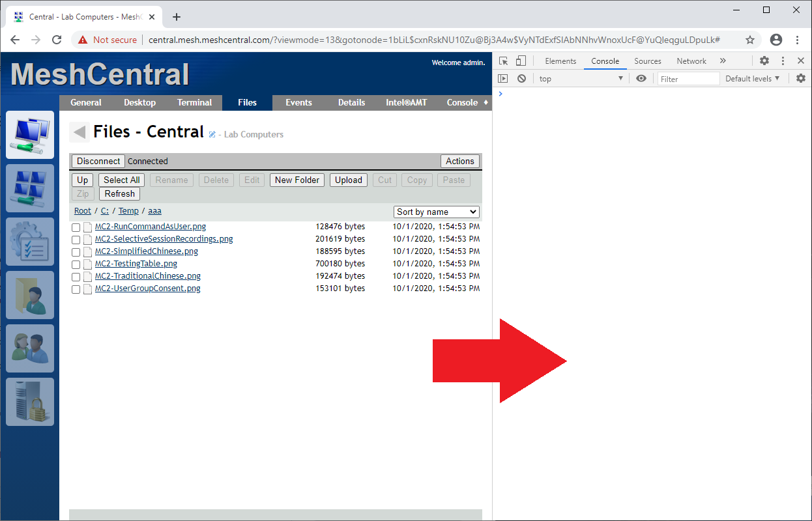The image size is (812, 521).
Task: Switch to the Desktop tab
Action: [x=140, y=102]
